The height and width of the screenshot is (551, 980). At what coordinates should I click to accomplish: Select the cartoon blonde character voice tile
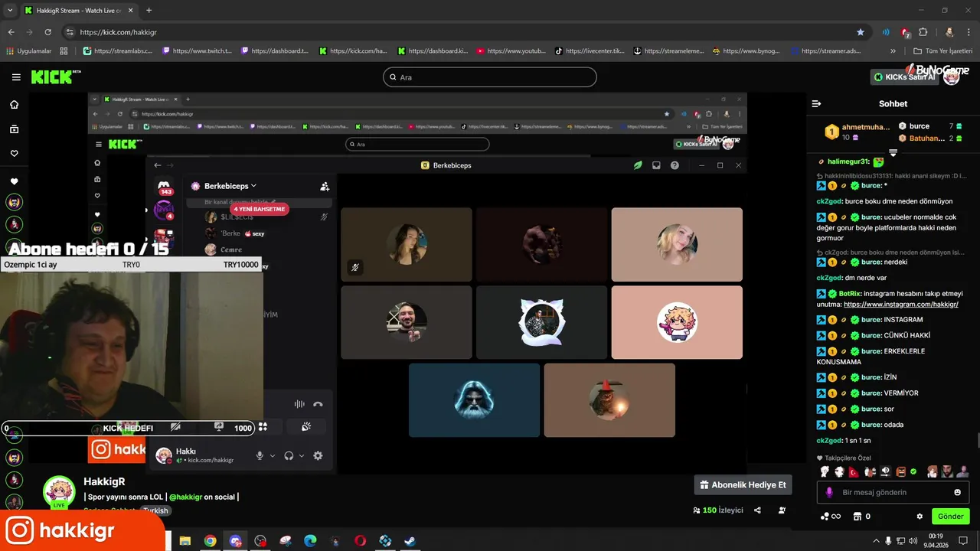pos(677,322)
